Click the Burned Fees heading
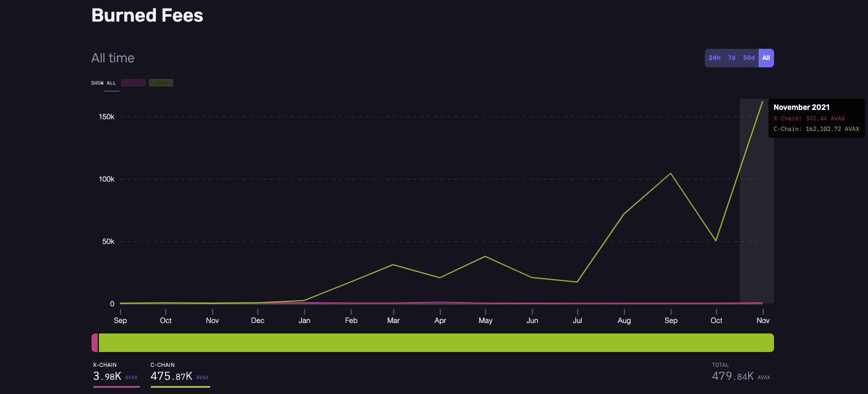Screen dimensions: 868x394 (147, 15)
